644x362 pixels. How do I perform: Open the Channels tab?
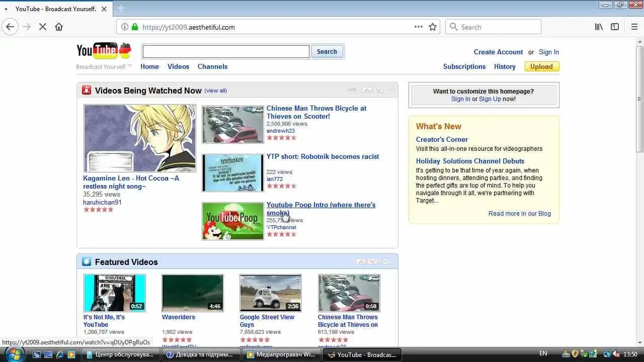tap(212, 66)
